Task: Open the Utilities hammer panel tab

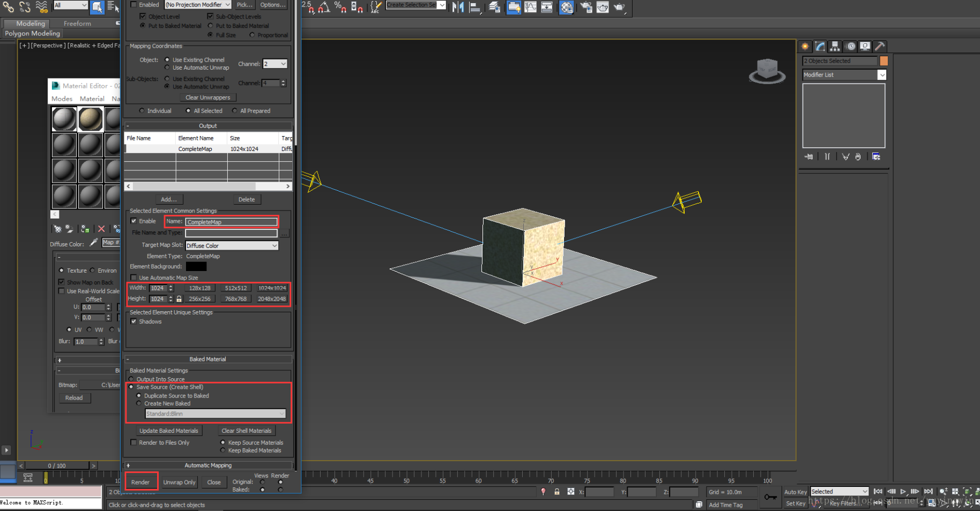Action: click(x=879, y=46)
